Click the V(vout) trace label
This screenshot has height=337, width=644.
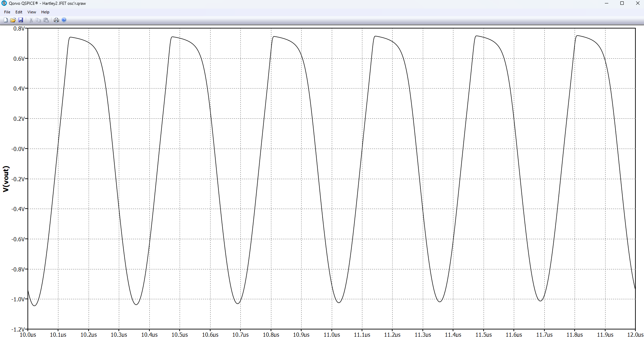[6, 179]
